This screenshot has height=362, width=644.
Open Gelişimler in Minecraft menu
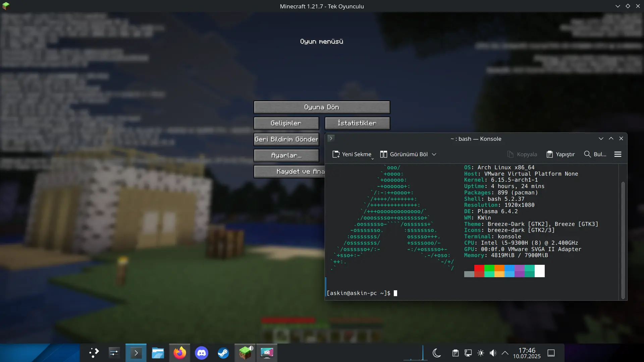pyautogui.click(x=286, y=123)
